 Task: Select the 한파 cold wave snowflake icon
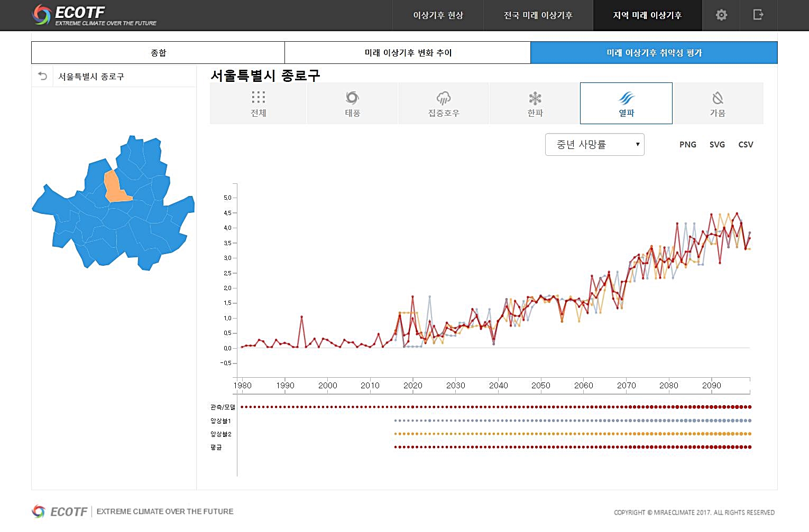pyautogui.click(x=535, y=98)
